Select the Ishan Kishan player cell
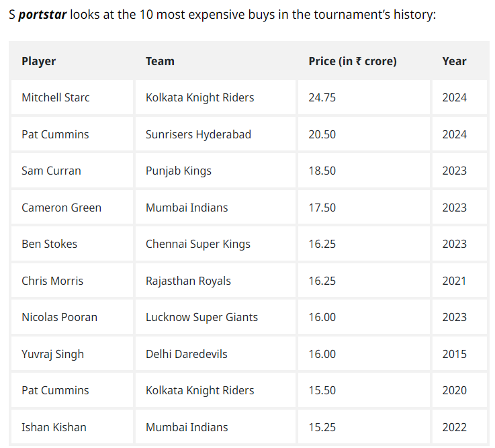 54,427
